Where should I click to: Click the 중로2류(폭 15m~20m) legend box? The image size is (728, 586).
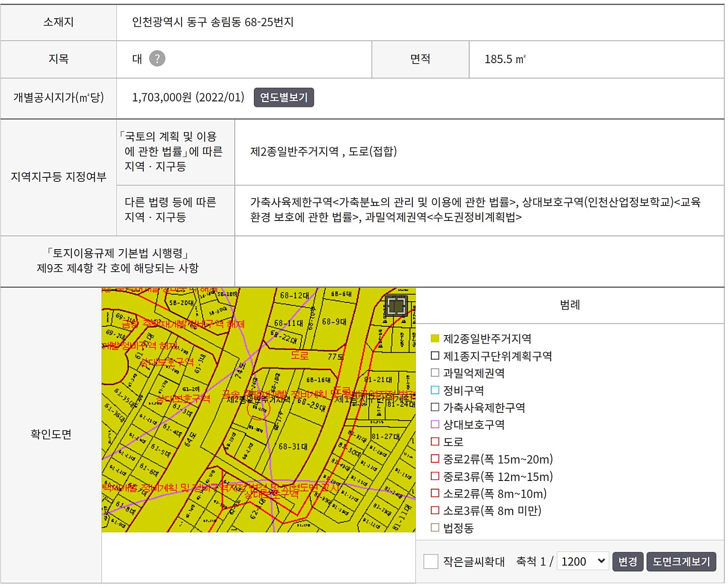click(x=435, y=459)
